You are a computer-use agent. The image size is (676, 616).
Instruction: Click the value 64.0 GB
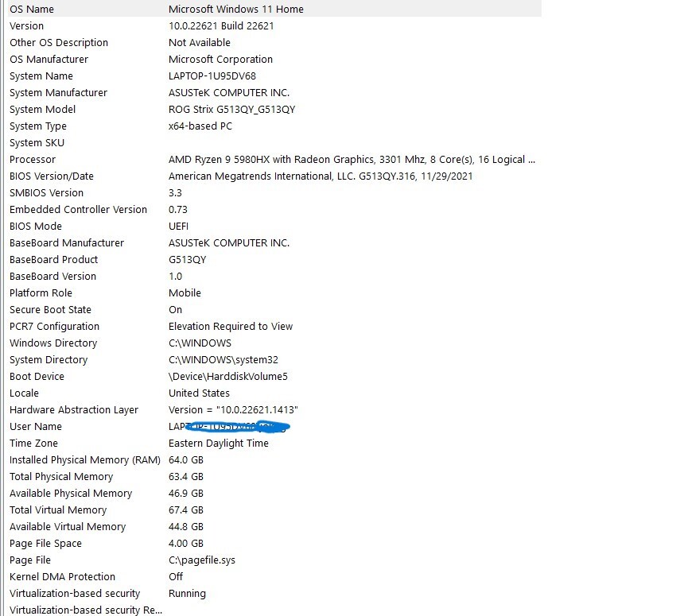tap(186, 460)
